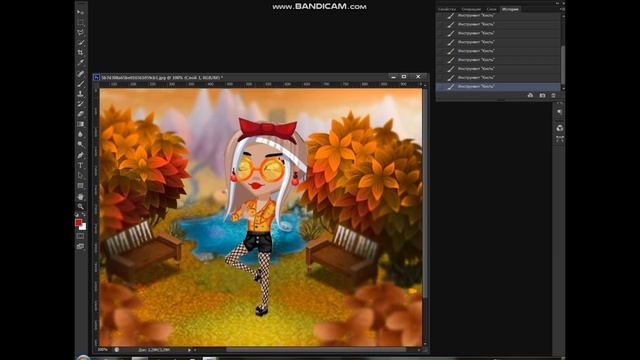Screen dimensions: 640x360
Task: Select the Eraser tool
Action: click(x=80, y=114)
